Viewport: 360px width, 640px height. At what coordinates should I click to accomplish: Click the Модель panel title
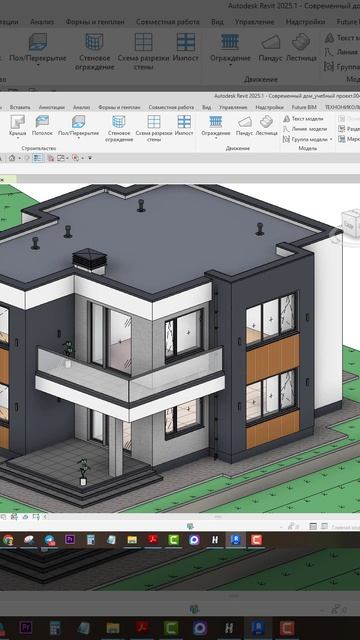tap(308, 149)
